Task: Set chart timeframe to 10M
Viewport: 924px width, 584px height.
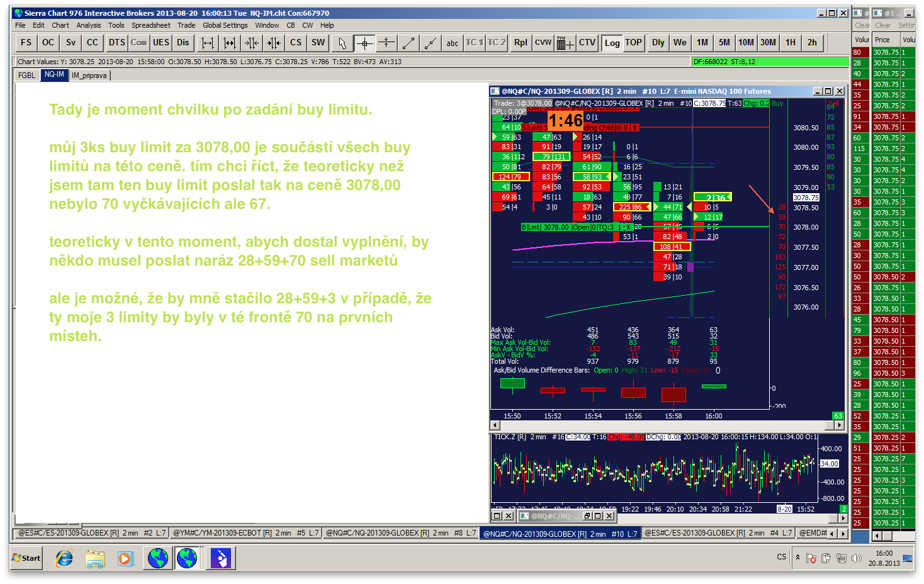Action: pyautogui.click(x=747, y=43)
